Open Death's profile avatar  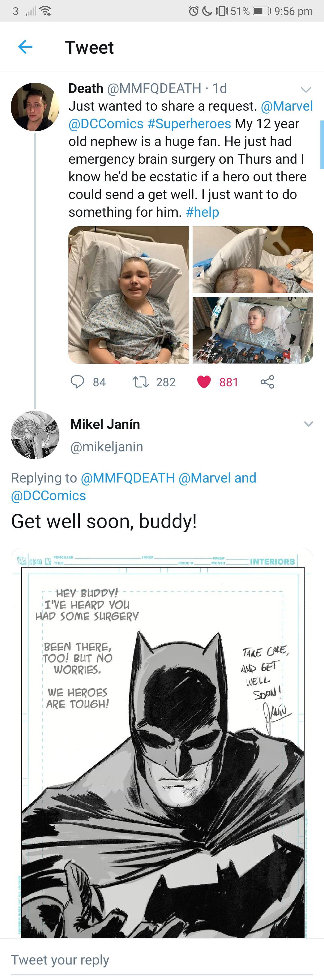35,107
